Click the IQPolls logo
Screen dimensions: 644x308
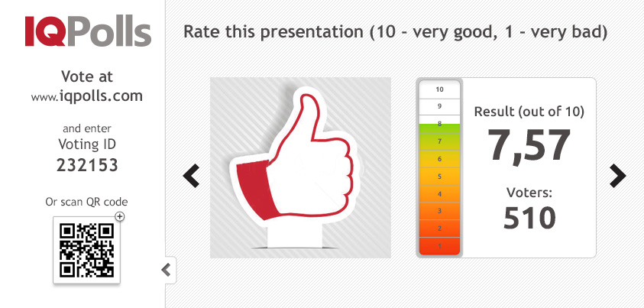click(88, 31)
